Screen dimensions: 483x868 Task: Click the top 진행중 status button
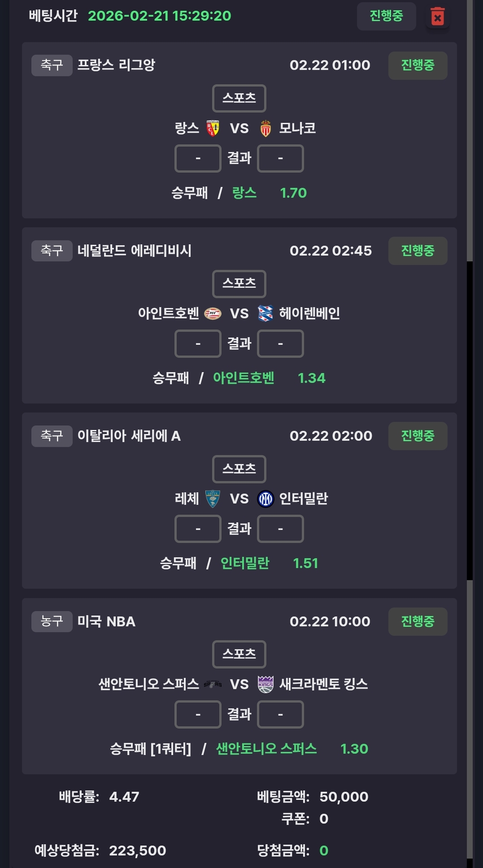(x=386, y=16)
